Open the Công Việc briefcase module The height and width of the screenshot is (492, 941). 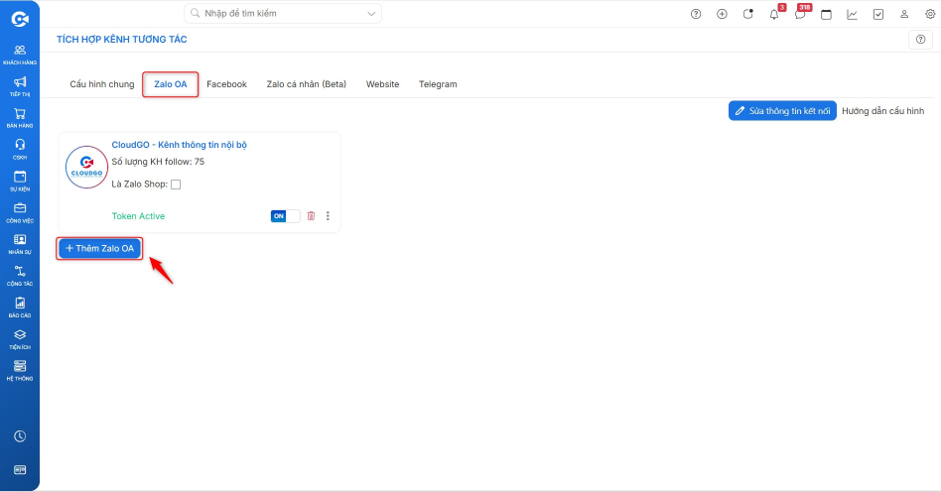tap(20, 213)
